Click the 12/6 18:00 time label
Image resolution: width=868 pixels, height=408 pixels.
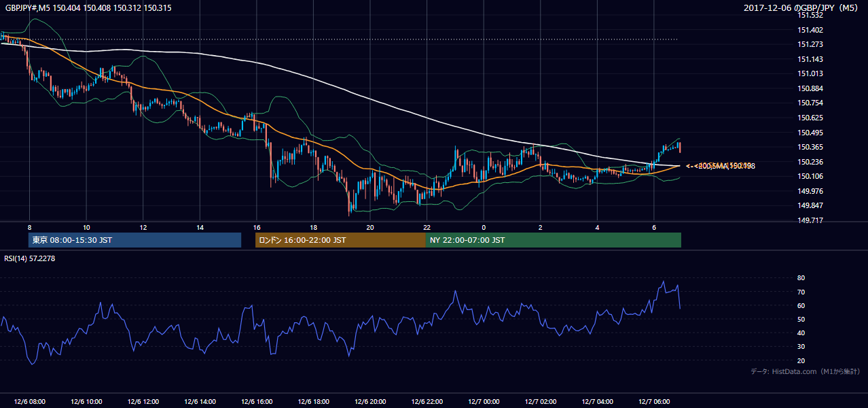click(313, 402)
